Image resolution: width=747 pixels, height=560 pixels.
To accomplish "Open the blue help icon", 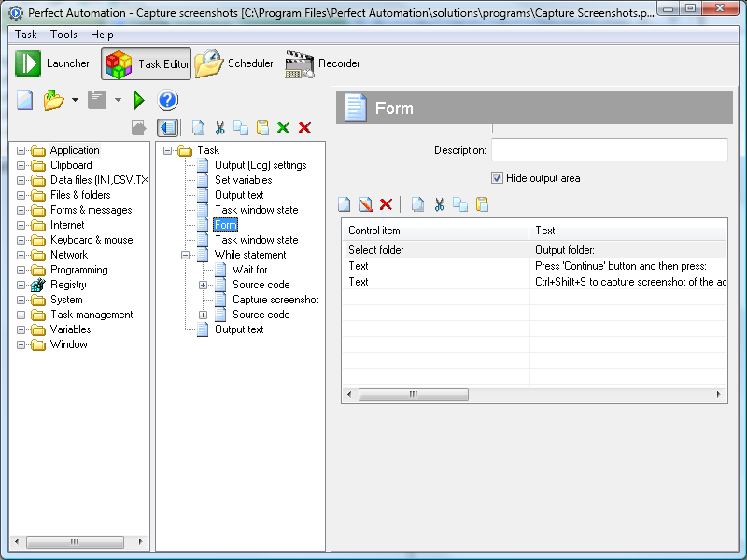I will [x=168, y=100].
